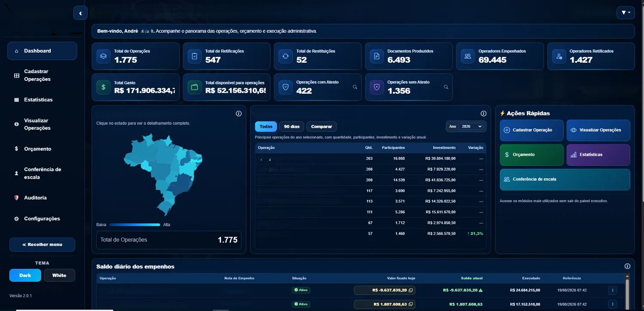Screen dimensions: 644x311
Task: Click the magnifier icon on Operações sem Atesto
Action: click(446, 87)
